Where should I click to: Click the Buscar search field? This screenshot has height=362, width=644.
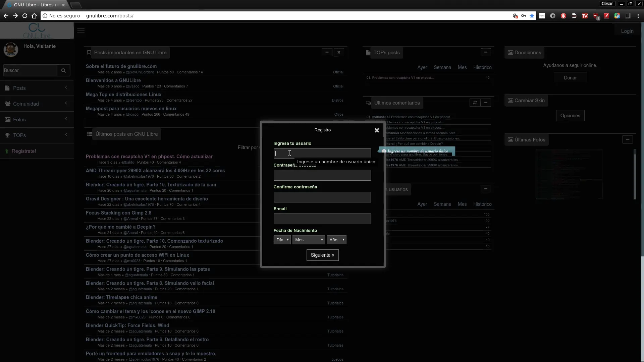tap(30, 70)
